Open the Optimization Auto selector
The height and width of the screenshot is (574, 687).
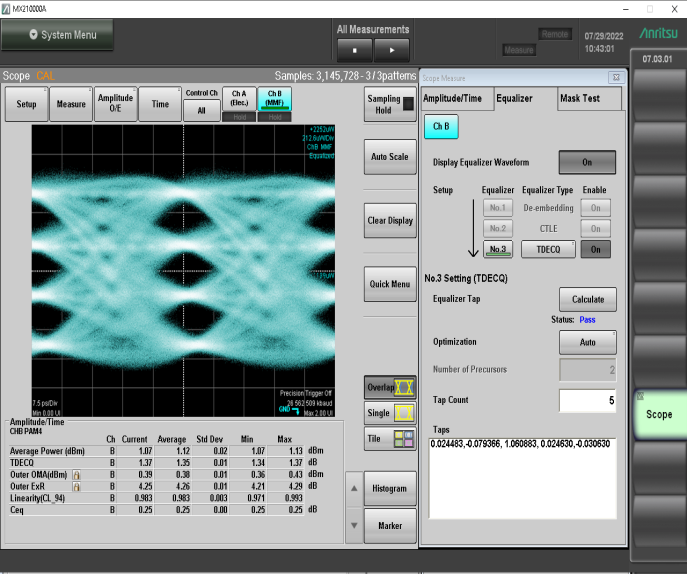[587, 342]
